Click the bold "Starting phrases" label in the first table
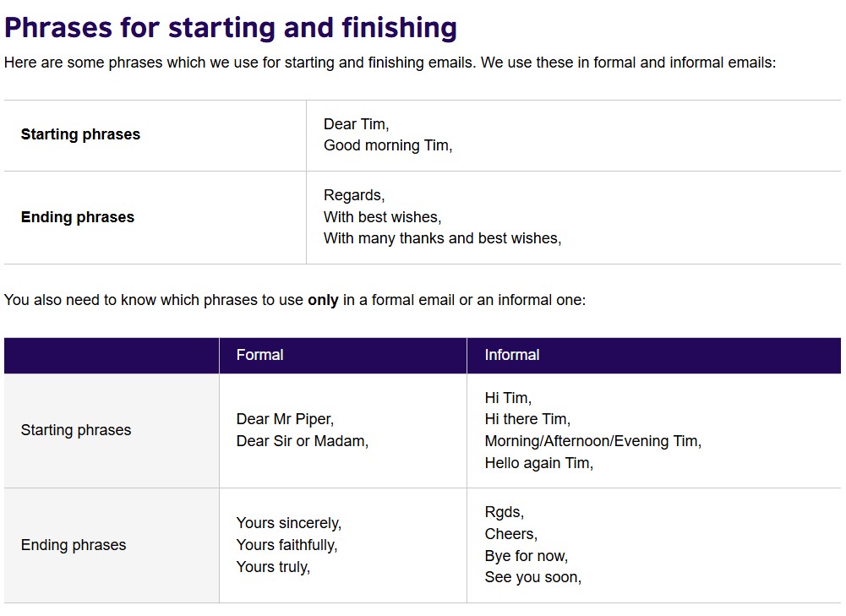 pyautogui.click(x=80, y=134)
